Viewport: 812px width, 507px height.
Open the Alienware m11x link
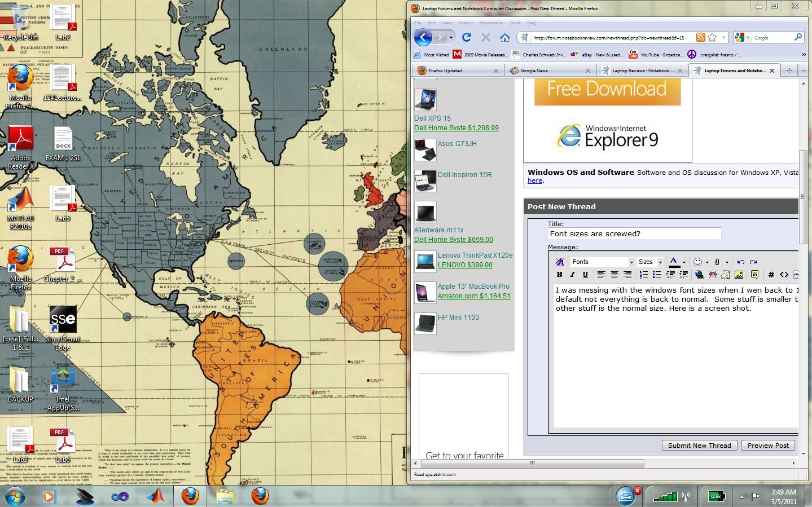(438, 230)
